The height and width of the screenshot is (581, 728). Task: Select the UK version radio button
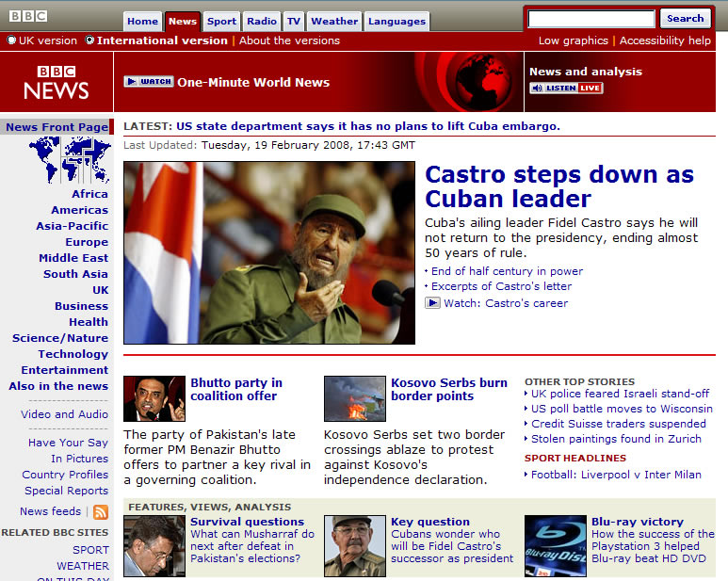(11, 40)
